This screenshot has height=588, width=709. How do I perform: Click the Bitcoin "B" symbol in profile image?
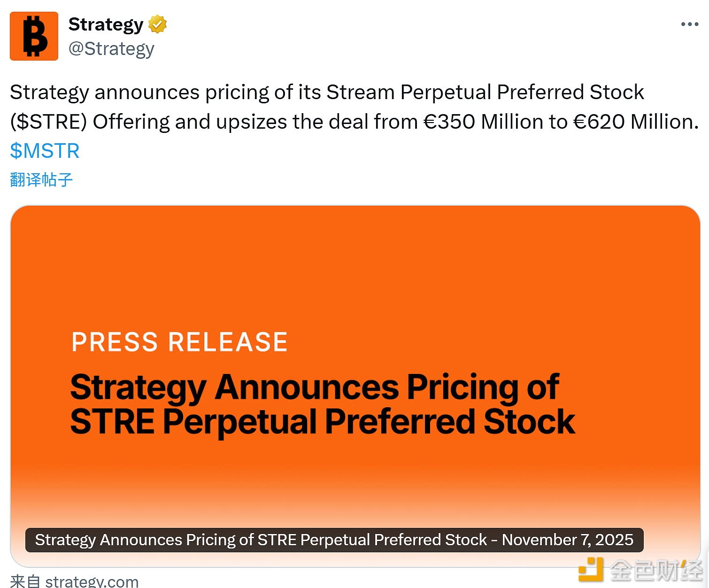(x=34, y=36)
